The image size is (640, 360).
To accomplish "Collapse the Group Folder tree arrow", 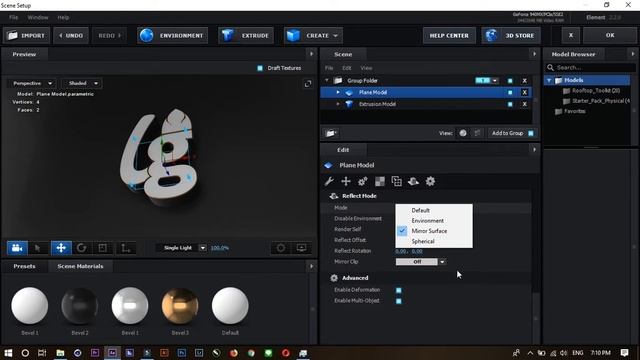I will point(327,80).
